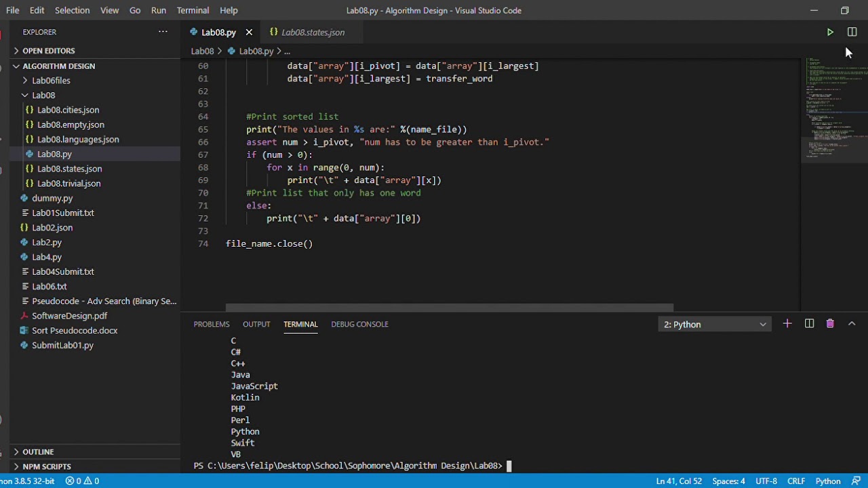The width and height of the screenshot is (868, 488).
Task: Click the Lab08.py breadcrumb file icon
Action: click(x=231, y=51)
